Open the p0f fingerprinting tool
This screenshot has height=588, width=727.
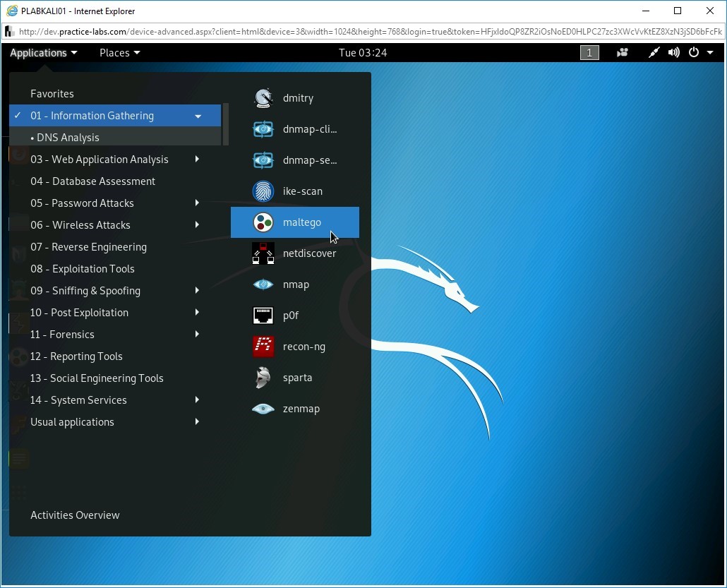(292, 316)
